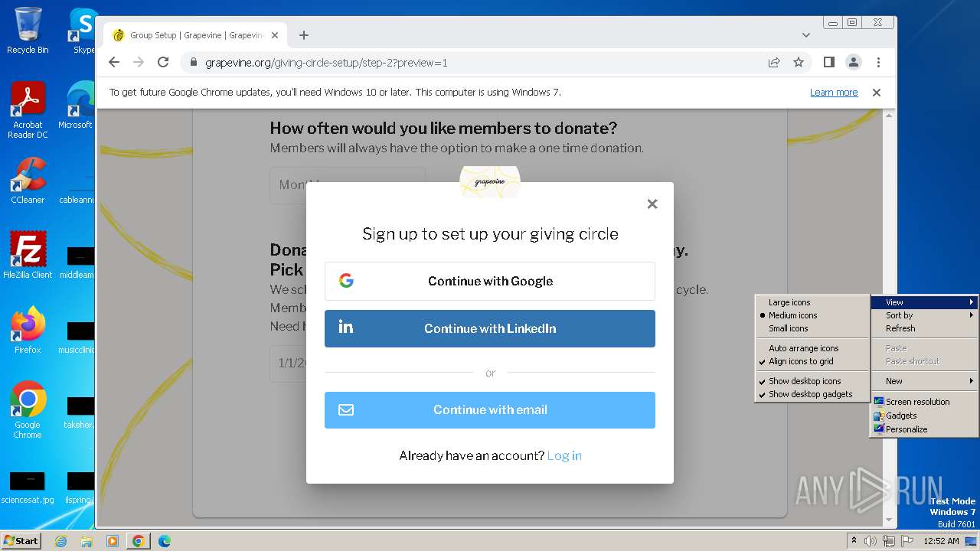Open Personalize from context menu
This screenshot has height=551, width=980.
(x=924, y=429)
